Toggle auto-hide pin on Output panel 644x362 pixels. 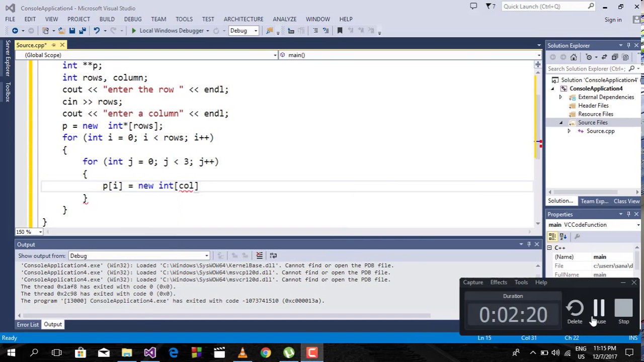529,244
